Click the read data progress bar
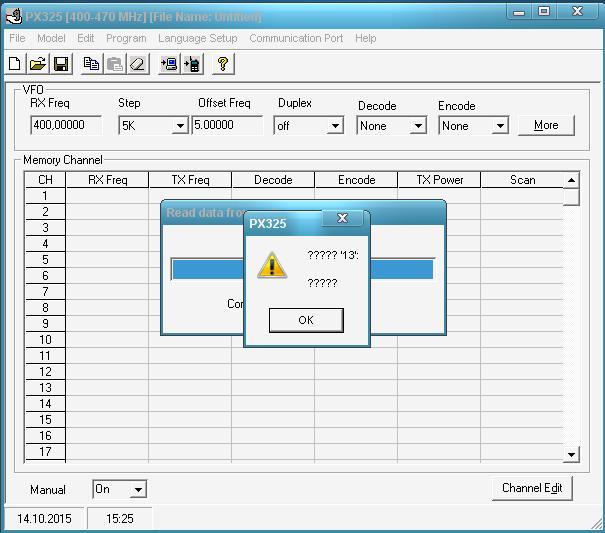This screenshot has height=533, width=605. (x=303, y=269)
